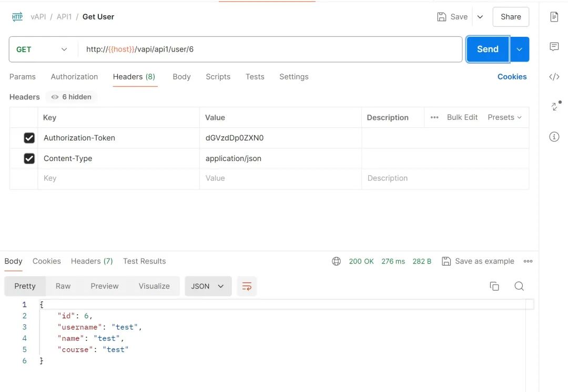Viewport: 568px width, 392px height.
Task: Open the Tests tab
Action: coord(255,77)
